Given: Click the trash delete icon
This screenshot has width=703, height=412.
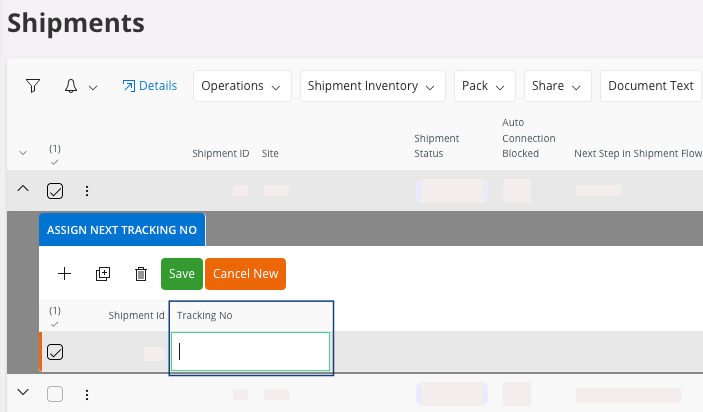Looking at the screenshot, I should pyautogui.click(x=140, y=273).
